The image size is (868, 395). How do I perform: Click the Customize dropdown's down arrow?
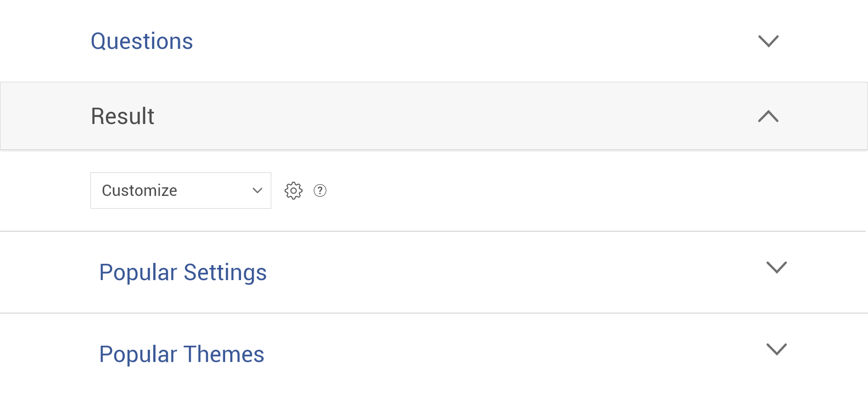point(257,190)
